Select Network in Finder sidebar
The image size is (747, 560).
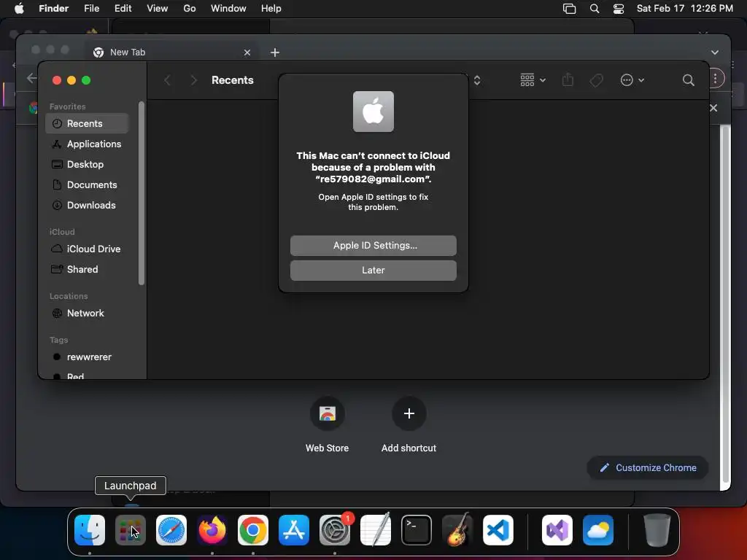(88, 314)
